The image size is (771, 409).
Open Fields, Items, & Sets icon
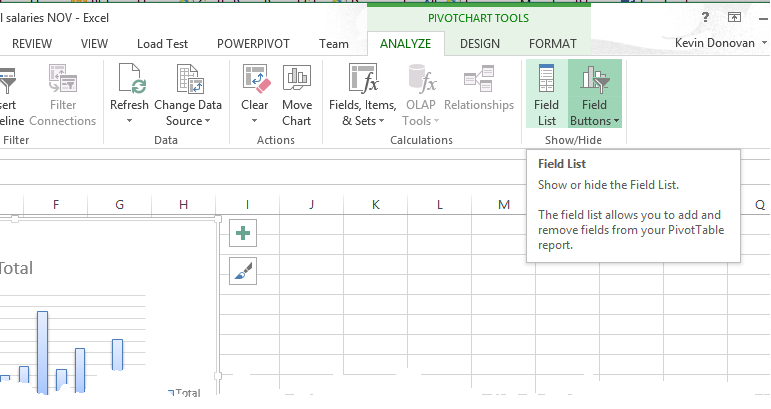pyautogui.click(x=363, y=79)
